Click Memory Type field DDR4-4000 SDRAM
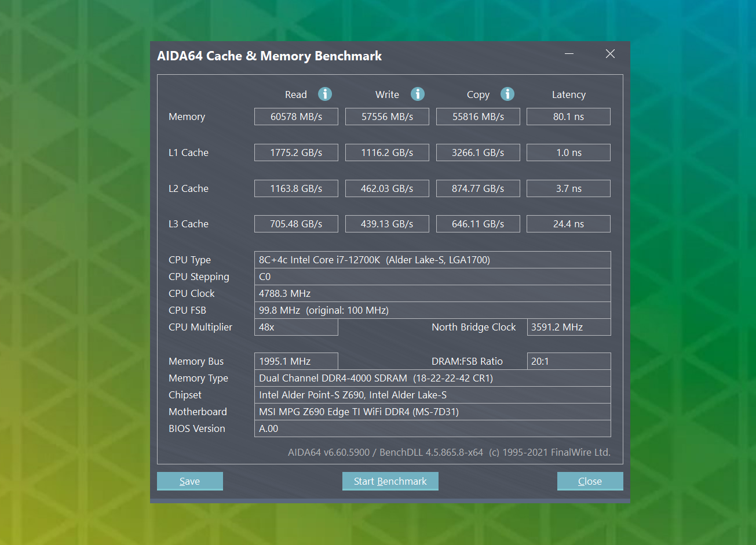 [x=433, y=378]
